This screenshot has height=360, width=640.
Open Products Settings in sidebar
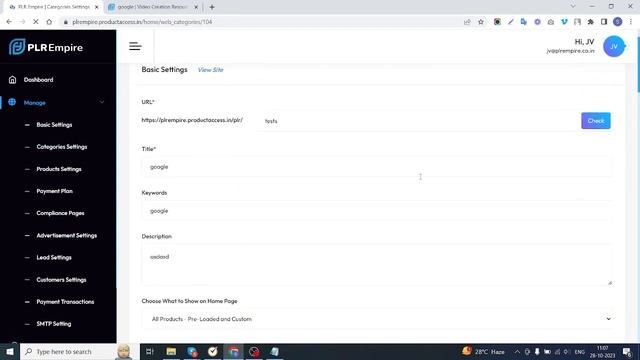(59, 169)
